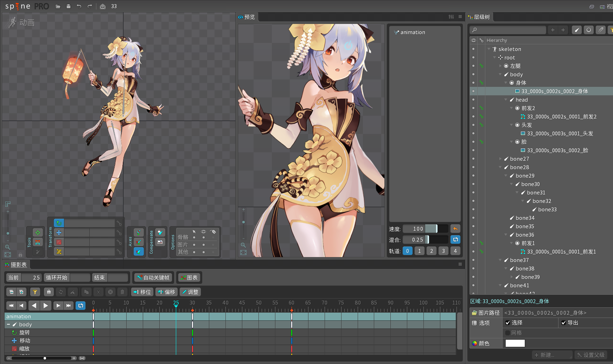Collapse all dopesheet rows icon
Screen dimensions: 613x364
pos(12,292)
